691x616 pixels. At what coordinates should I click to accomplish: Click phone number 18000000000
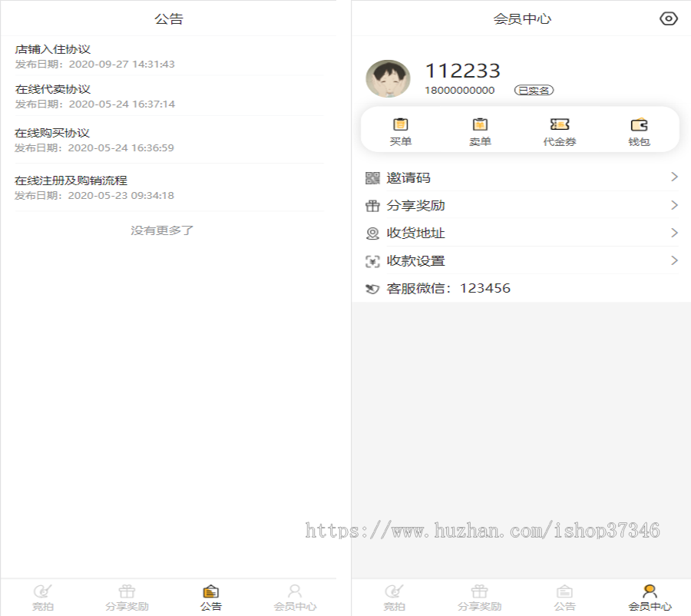point(459,91)
